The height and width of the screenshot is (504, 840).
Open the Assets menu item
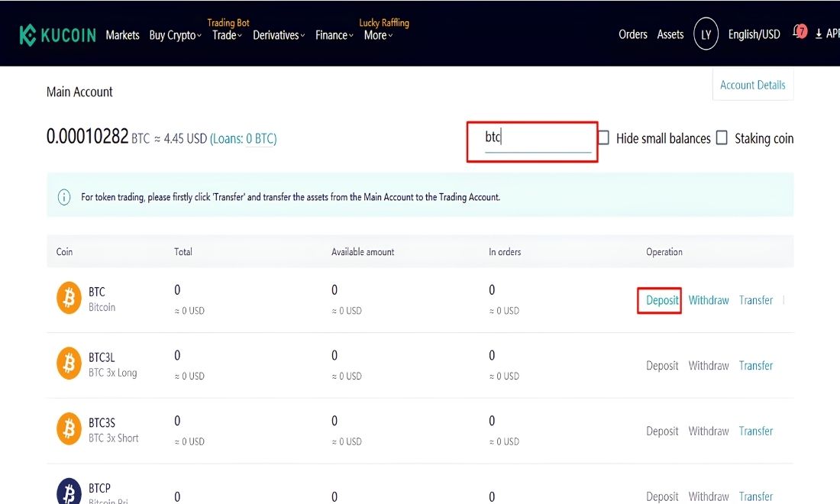670,34
